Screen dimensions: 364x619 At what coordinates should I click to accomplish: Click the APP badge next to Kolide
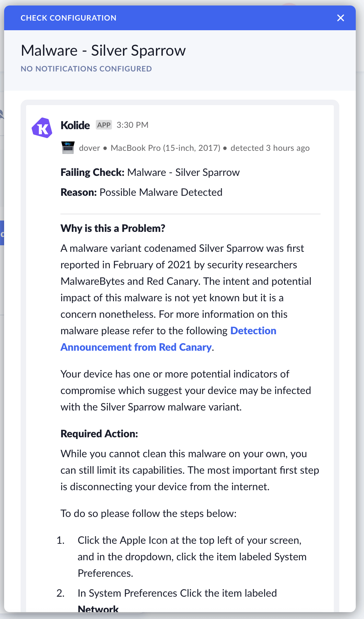point(104,125)
